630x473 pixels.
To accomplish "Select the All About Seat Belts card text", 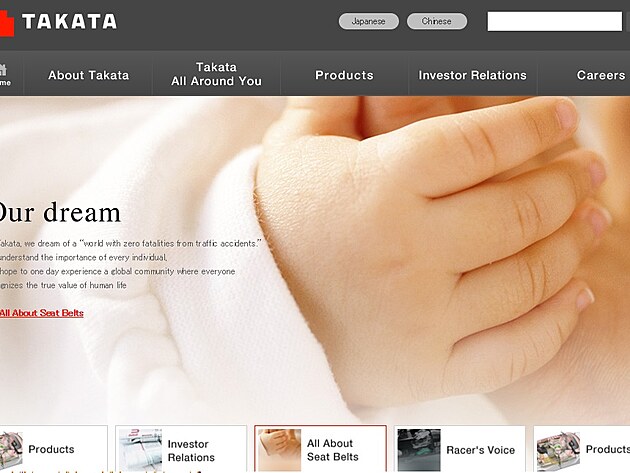I will click(332, 450).
